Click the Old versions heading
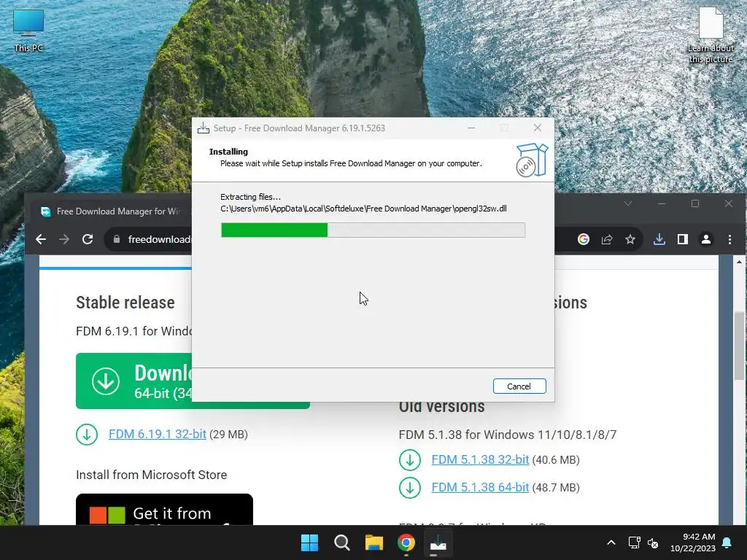 pyautogui.click(x=441, y=407)
